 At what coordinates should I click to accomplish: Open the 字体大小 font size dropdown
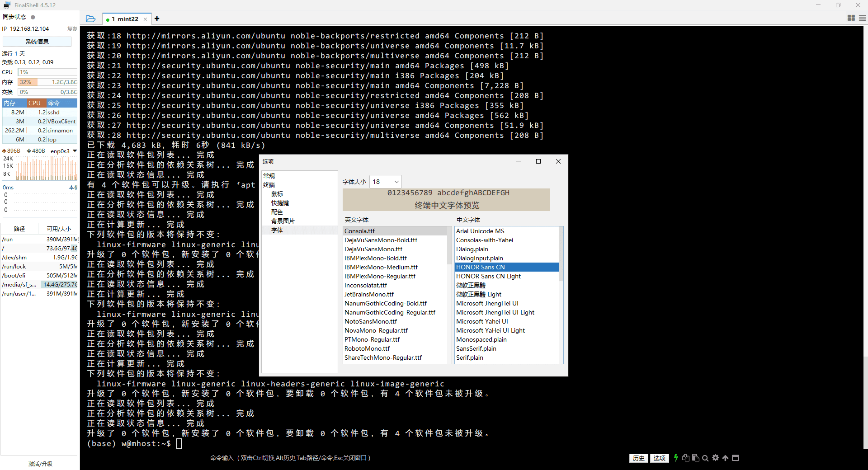tap(385, 182)
